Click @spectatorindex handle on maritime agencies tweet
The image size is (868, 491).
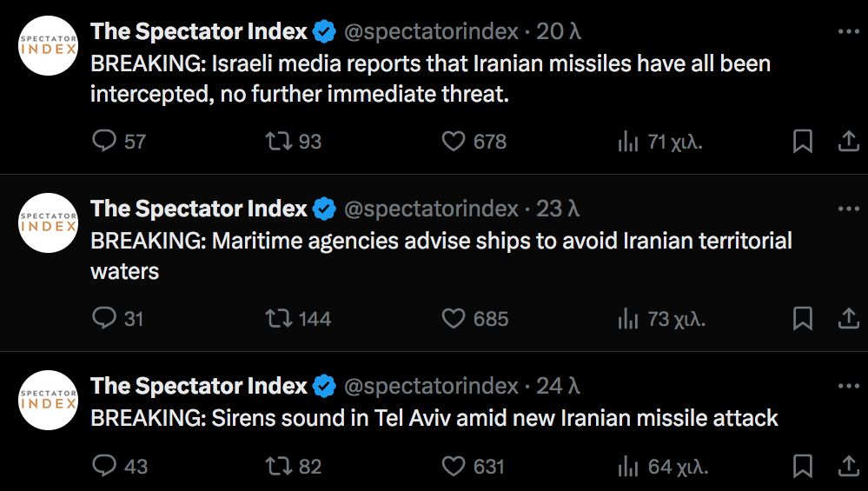[431, 209]
